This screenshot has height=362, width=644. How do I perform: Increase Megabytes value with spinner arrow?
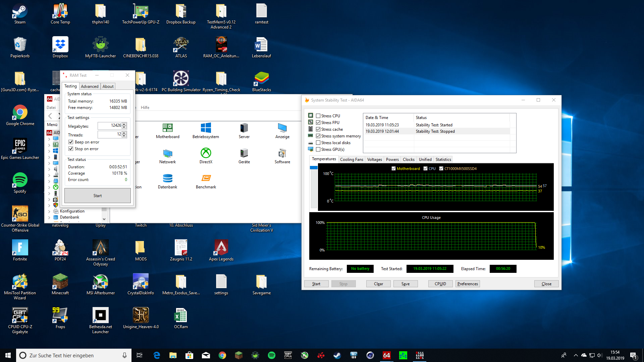click(x=124, y=124)
